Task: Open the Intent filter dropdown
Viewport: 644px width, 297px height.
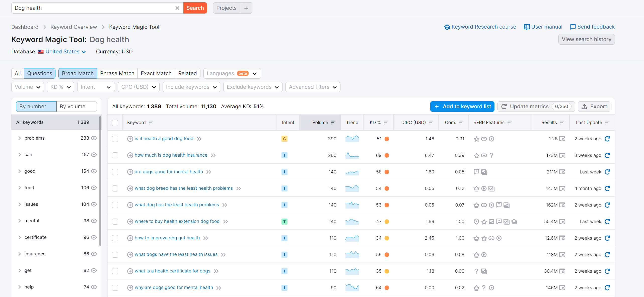Action: (96, 87)
